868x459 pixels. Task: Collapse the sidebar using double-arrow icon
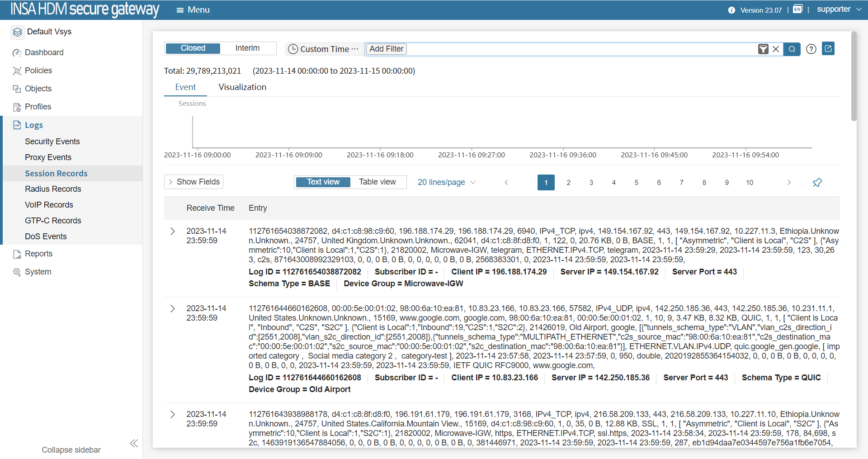click(134, 443)
